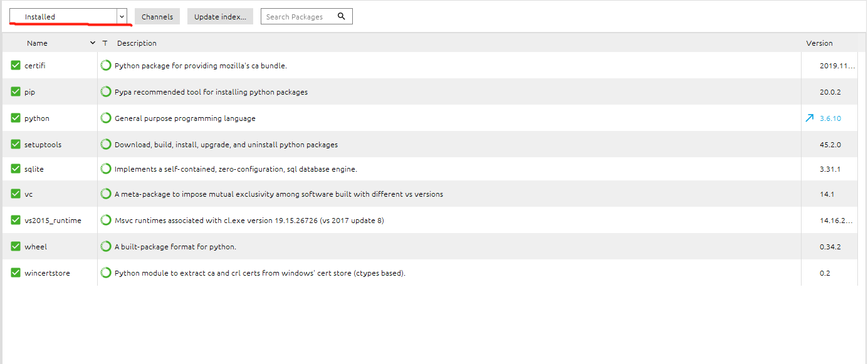Click the Name column sort arrow
This screenshot has height=364, width=868.
pyautogui.click(x=93, y=43)
